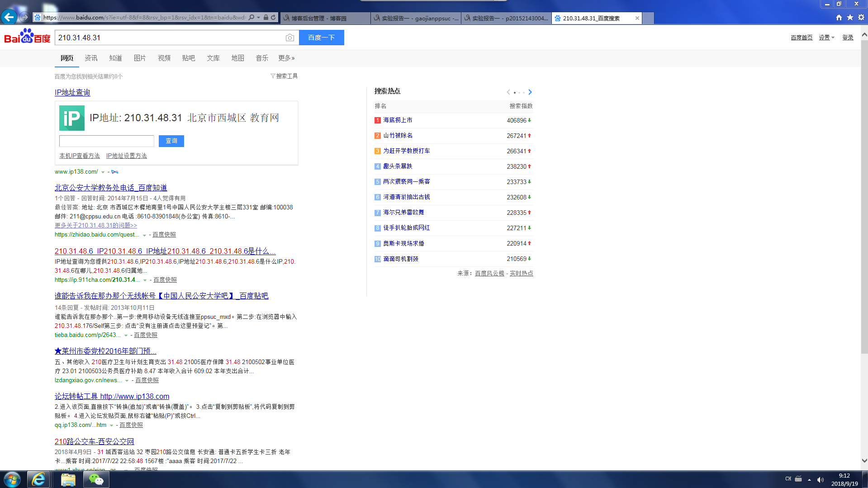Screen dimensions: 868x488
Task: Switch to the 博客后台管理 browser tab
Action: 325,18
